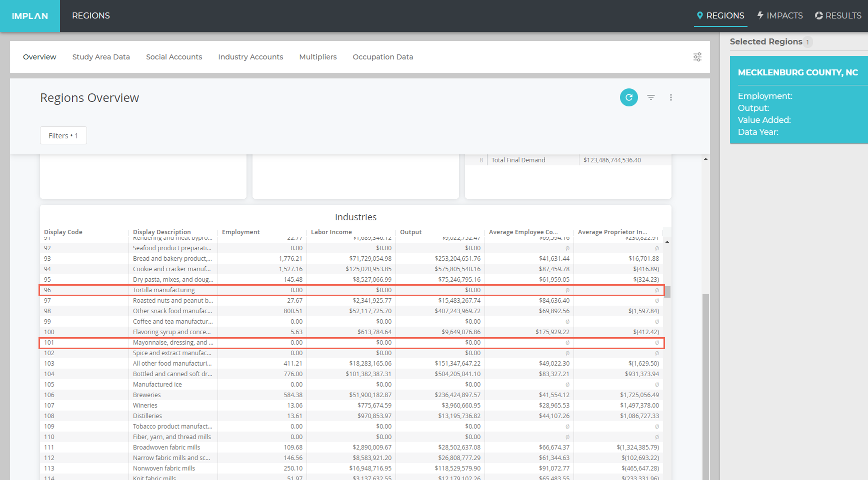
Task: Sort by Output column header
Action: click(411, 232)
